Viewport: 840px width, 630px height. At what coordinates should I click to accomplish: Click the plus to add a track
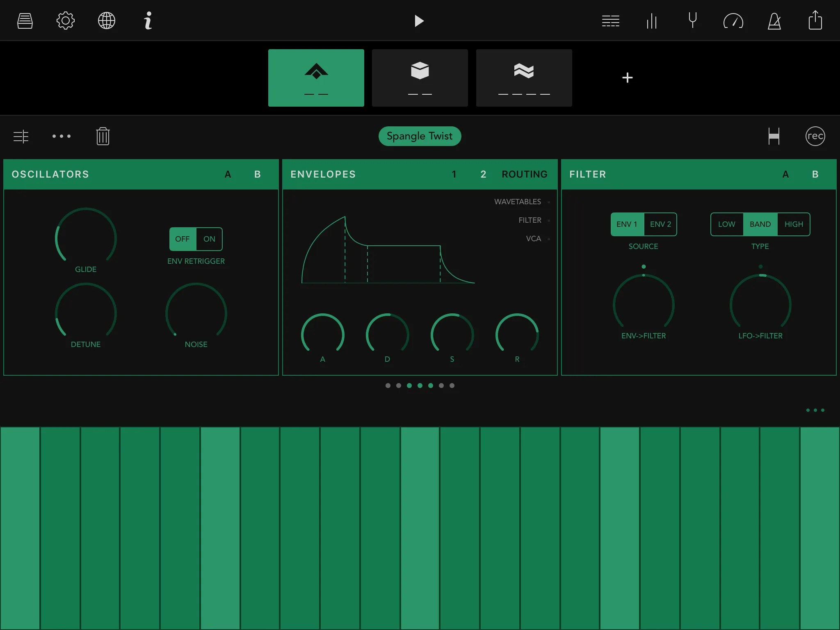tap(627, 78)
